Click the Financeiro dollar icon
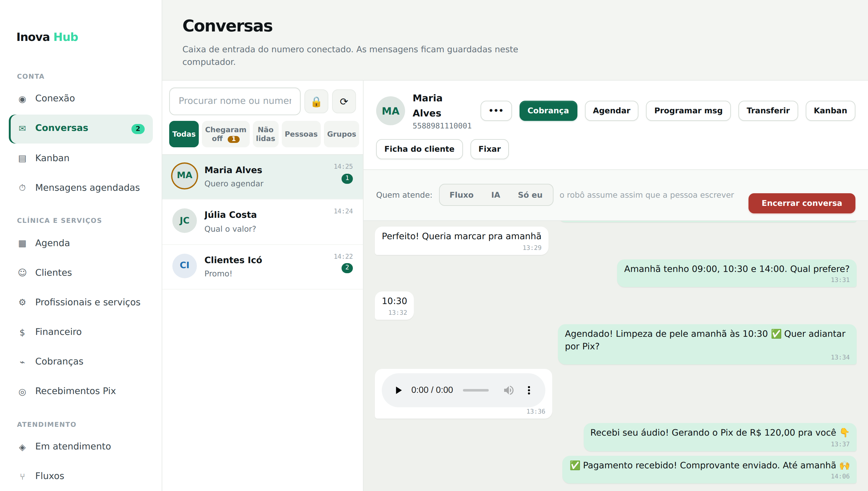 tap(22, 332)
